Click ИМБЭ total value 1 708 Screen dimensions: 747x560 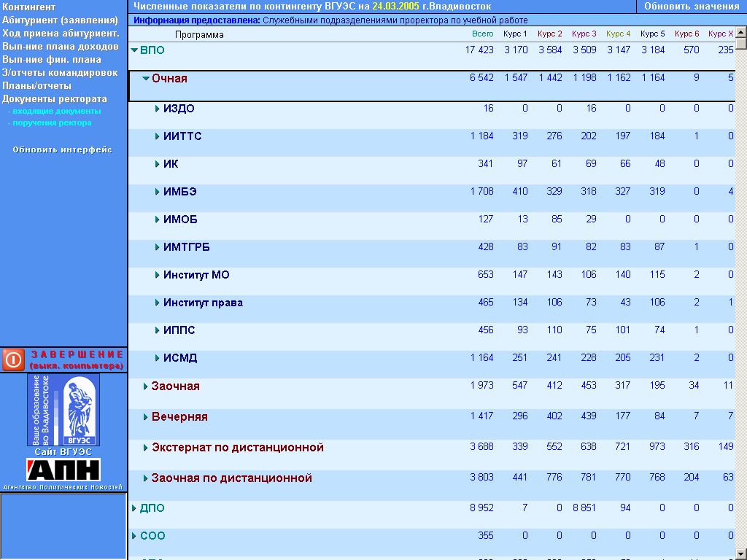click(x=481, y=192)
